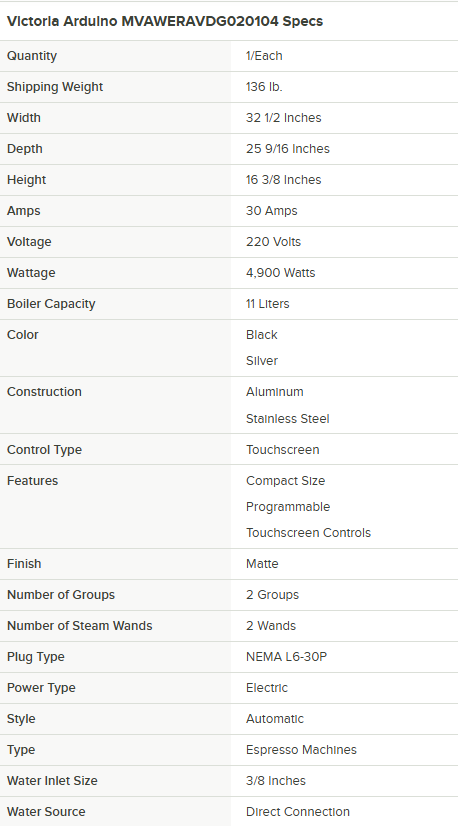Select the 136 lb. shipping weight value
Image resolution: width=458 pixels, height=826 pixels.
264,87
